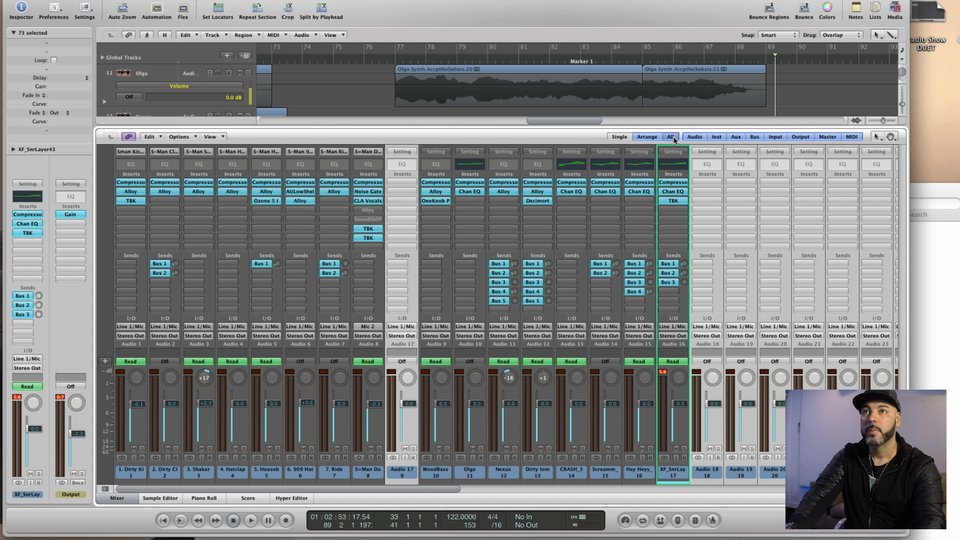Toggle automation Read on XF_SnrLay strip
Image resolution: width=960 pixels, height=540 pixels.
tap(673, 361)
